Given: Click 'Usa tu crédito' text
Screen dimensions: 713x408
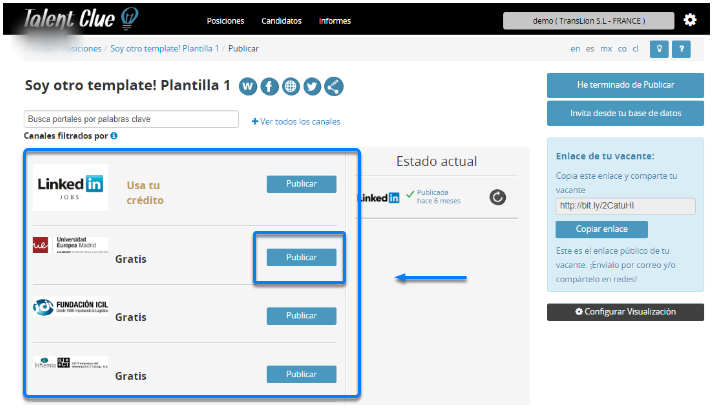Looking at the screenshot, I should pos(145,192).
